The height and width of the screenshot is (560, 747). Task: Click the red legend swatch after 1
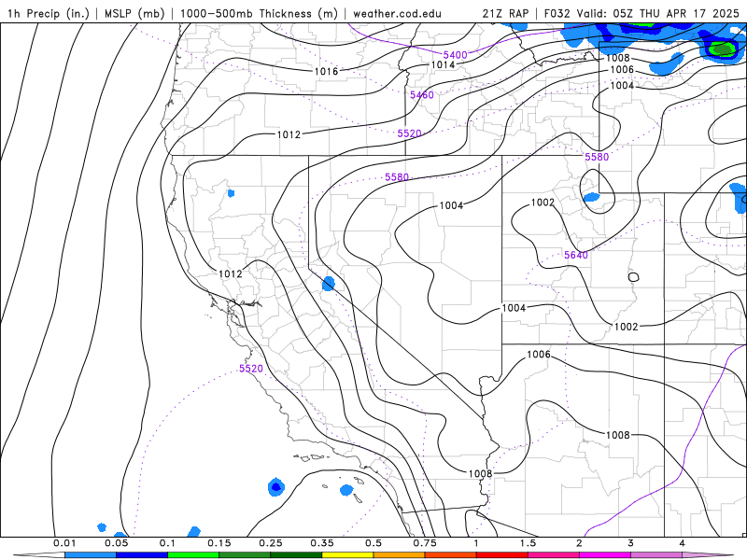(502, 555)
